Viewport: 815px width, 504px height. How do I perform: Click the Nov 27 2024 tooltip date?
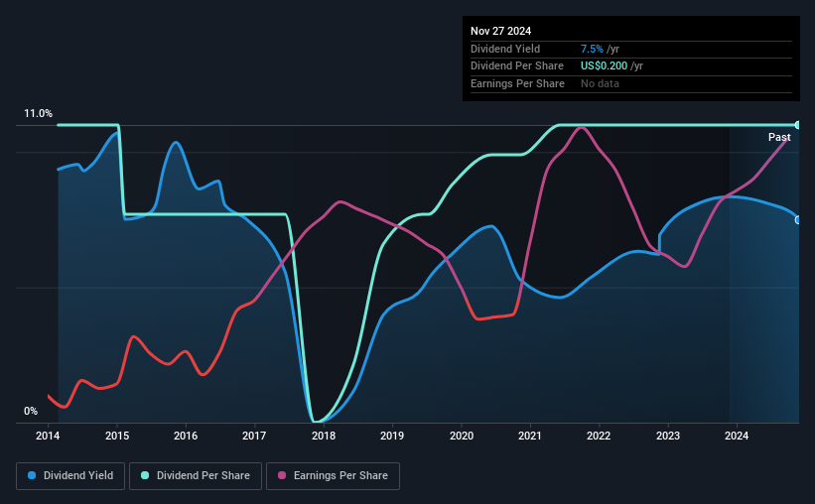click(x=500, y=31)
